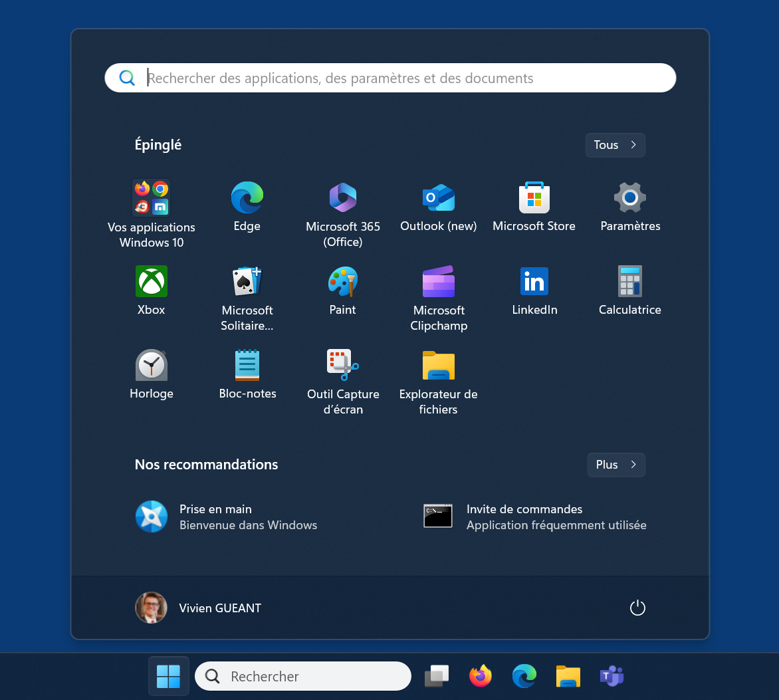Open Microsoft 365 (Office)

point(343,213)
